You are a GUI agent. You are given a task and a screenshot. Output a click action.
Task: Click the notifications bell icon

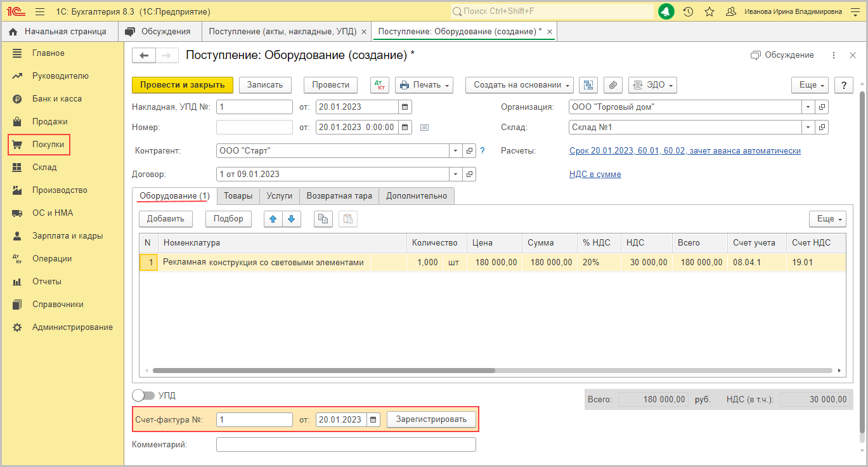pos(666,11)
